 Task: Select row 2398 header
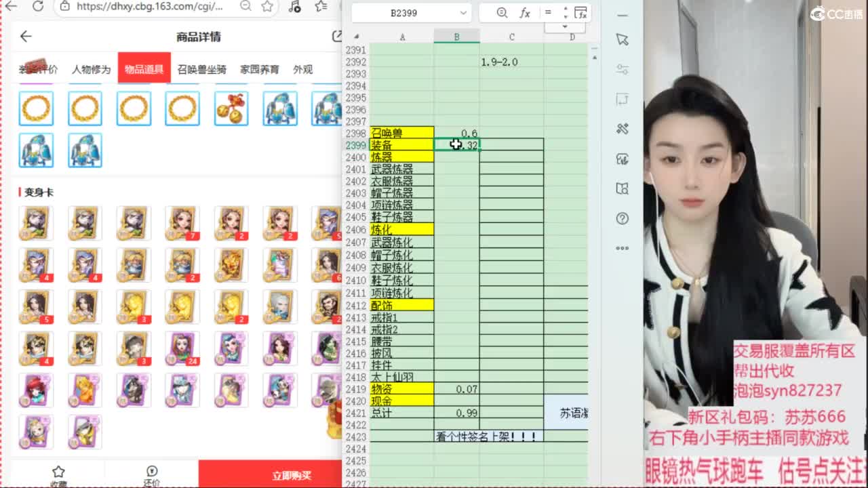coord(356,134)
